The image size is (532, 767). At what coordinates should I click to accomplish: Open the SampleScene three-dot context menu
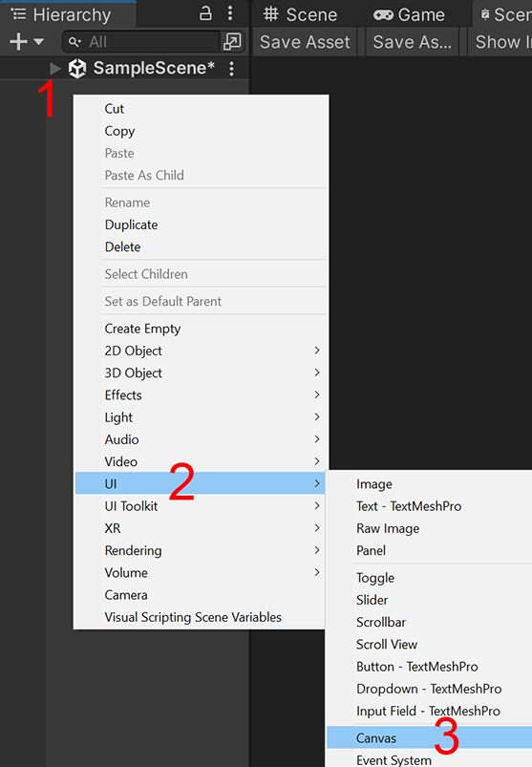click(231, 69)
